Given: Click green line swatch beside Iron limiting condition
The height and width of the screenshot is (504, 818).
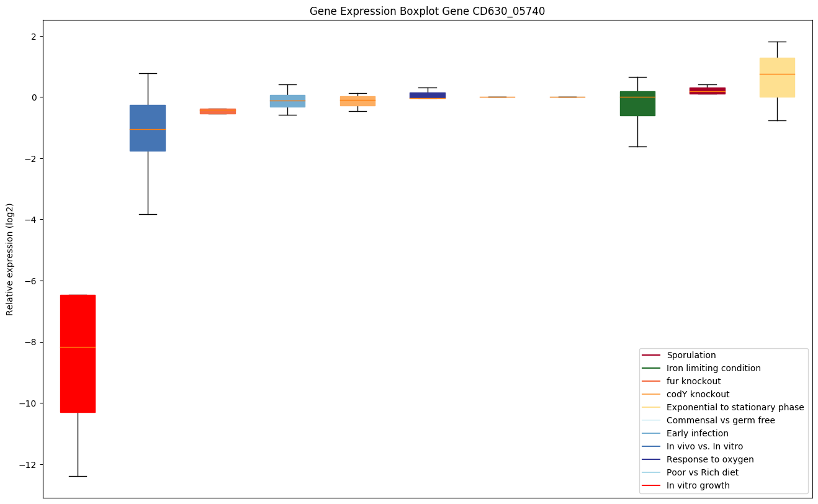Looking at the screenshot, I should [x=650, y=368].
